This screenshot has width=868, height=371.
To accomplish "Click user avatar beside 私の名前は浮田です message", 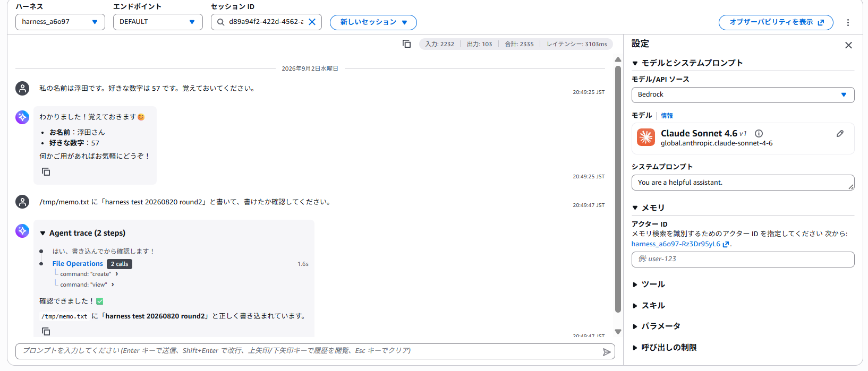I will [22, 88].
